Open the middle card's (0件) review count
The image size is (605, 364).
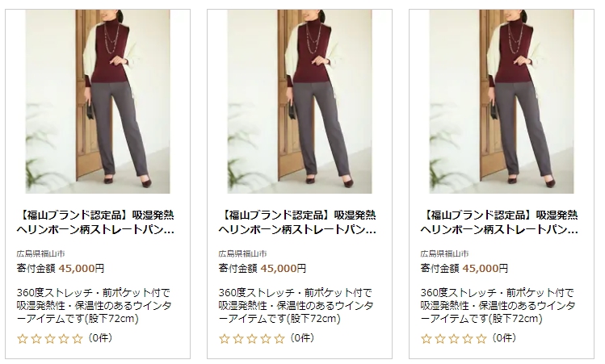pos(302,338)
